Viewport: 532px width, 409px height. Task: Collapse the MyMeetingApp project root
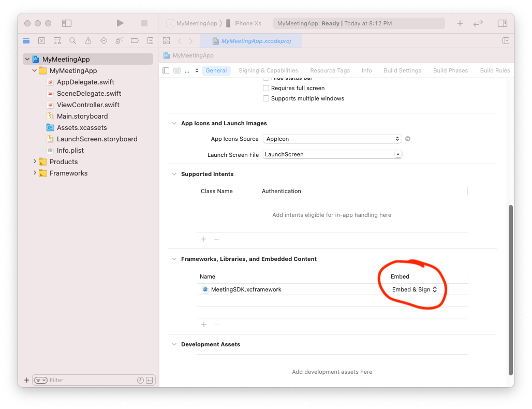[x=27, y=59]
